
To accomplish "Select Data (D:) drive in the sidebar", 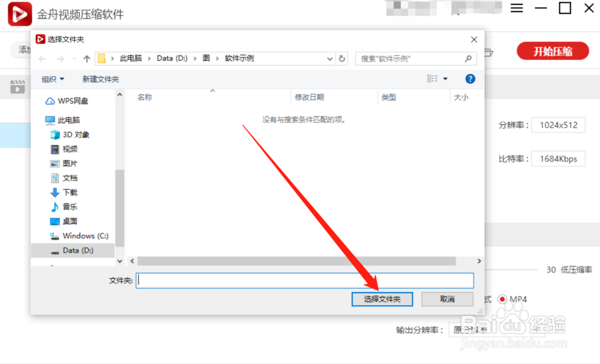I will pos(72,251).
